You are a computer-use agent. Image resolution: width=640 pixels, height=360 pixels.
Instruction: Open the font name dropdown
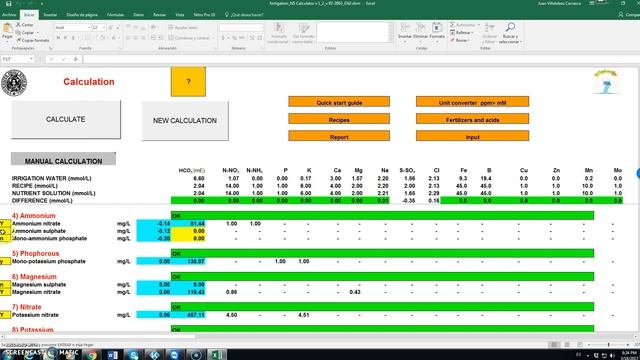89,27
